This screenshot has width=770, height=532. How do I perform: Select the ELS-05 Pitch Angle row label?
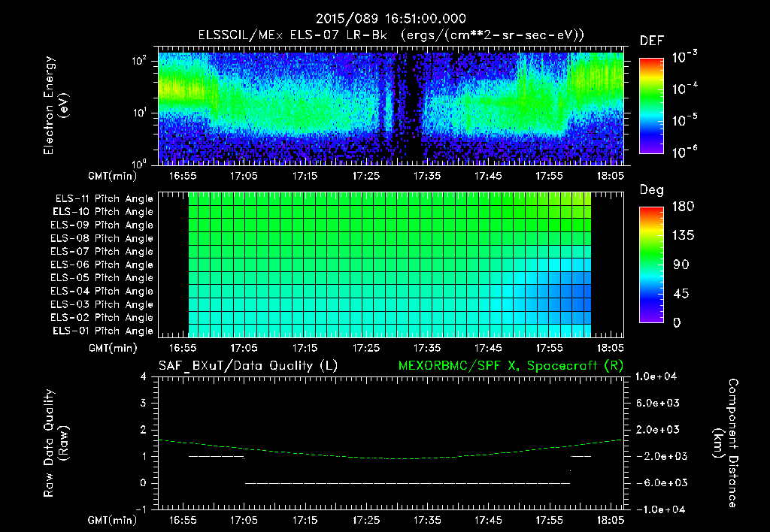coord(102,278)
